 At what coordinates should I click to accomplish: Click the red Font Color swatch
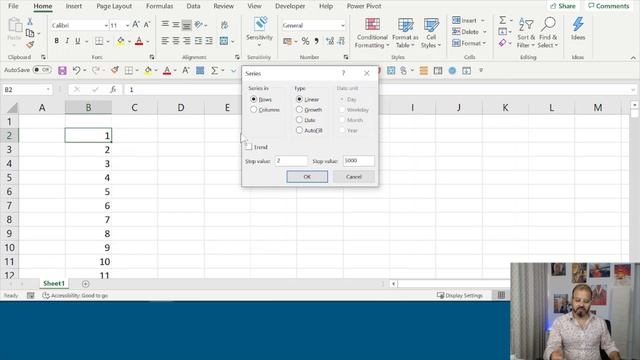pos(139,41)
